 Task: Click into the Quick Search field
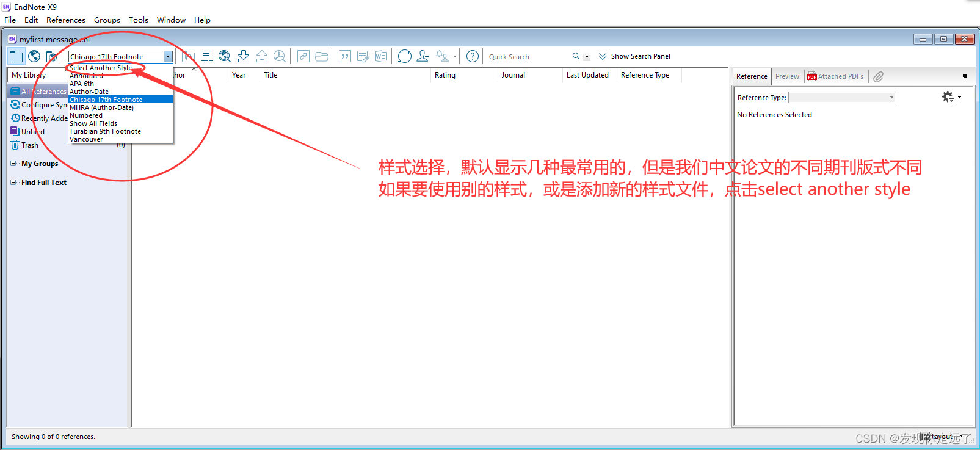(528, 57)
